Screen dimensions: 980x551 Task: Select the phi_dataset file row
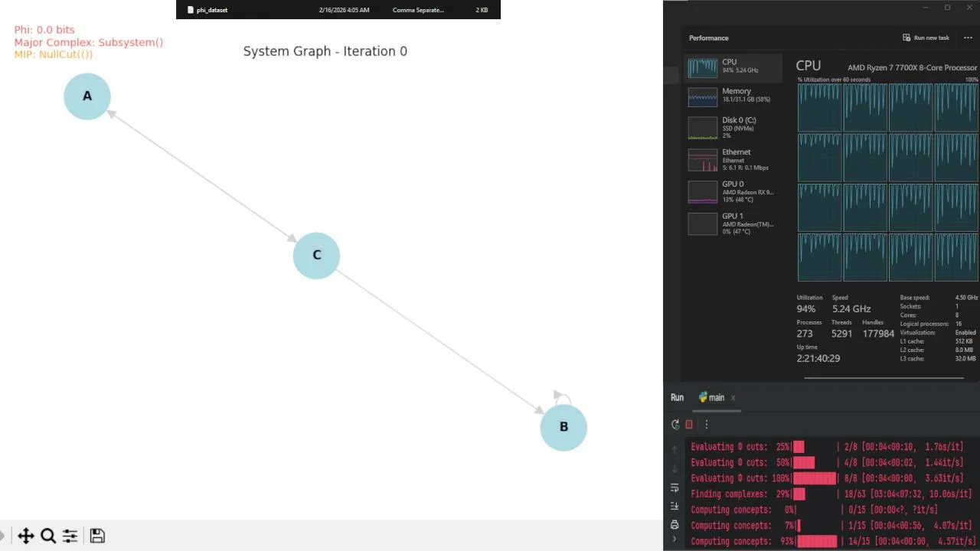tap(338, 10)
